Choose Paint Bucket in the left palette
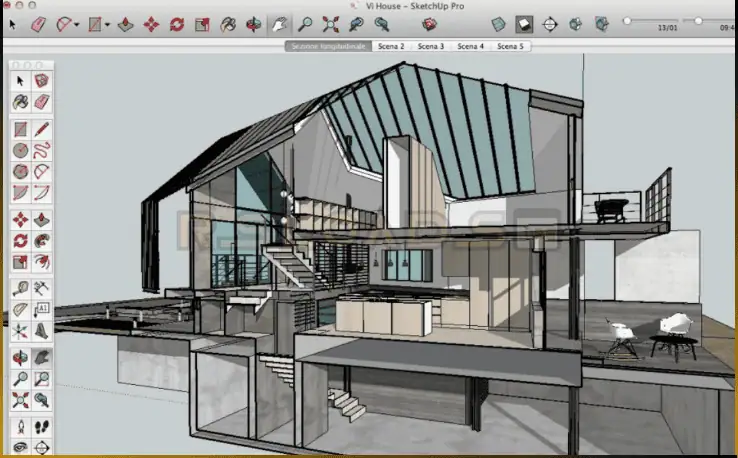Screen dimensions: 738x458 click(x=20, y=102)
